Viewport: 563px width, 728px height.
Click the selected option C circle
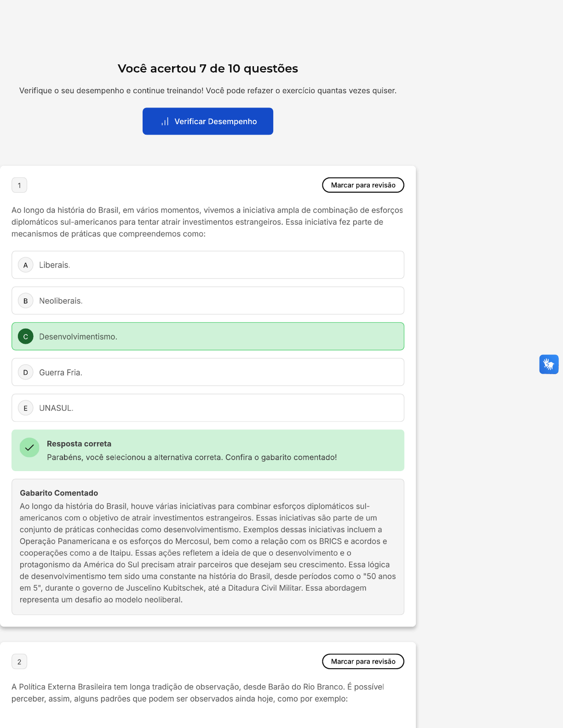coord(26,337)
